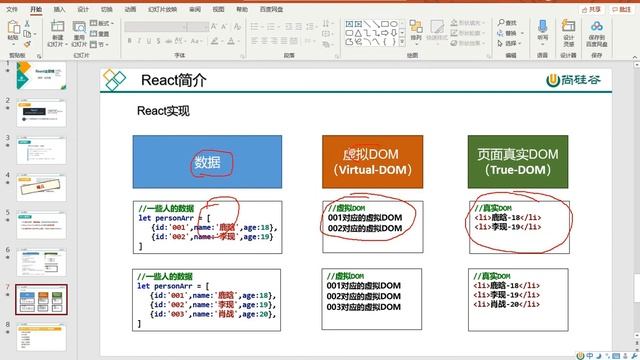
Task: Select the triangle shape in gallery
Action: pos(358,33)
